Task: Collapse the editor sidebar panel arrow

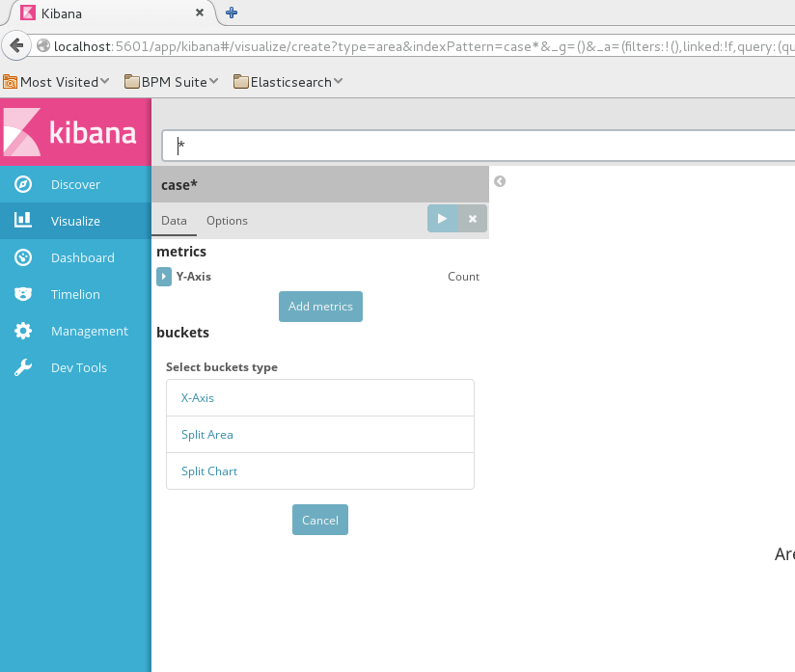Action: pos(500,181)
